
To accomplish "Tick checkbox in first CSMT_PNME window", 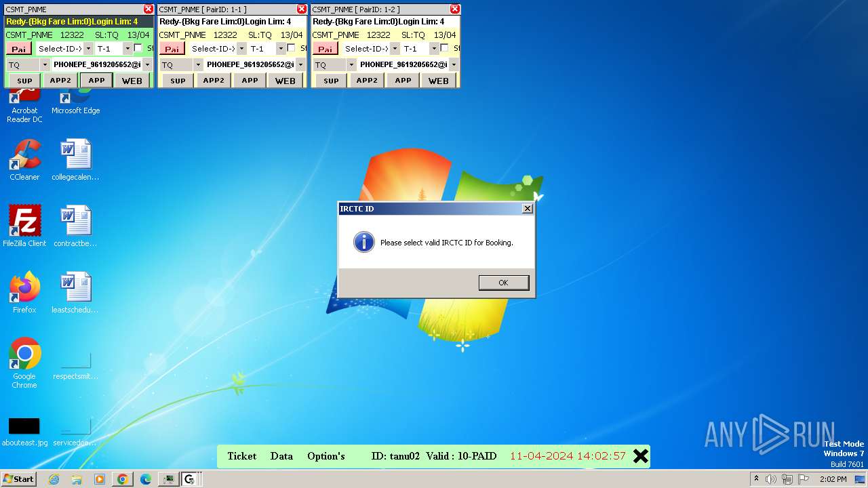I will pos(138,48).
